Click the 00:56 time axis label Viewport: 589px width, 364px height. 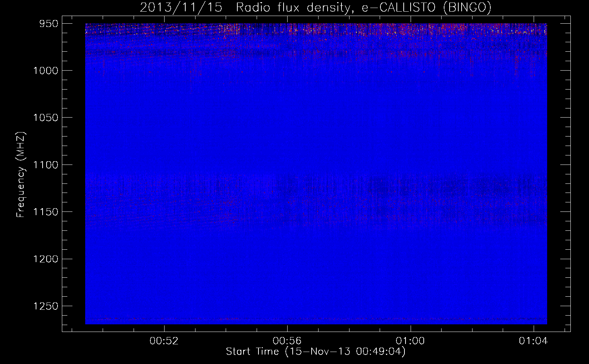[x=287, y=341]
